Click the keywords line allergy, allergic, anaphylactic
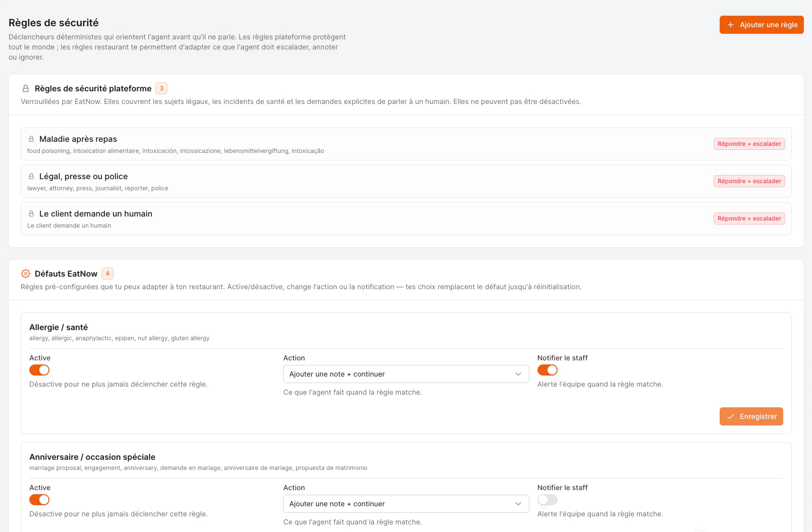This screenshot has height=532, width=812. tap(119, 338)
